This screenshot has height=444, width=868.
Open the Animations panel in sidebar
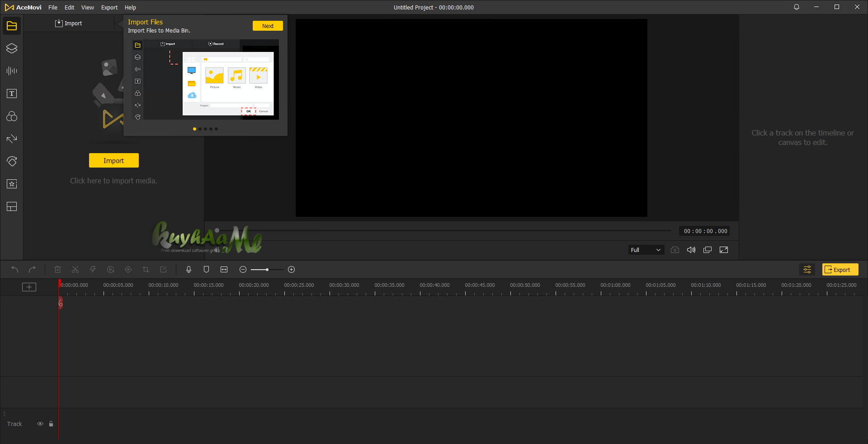click(x=12, y=161)
